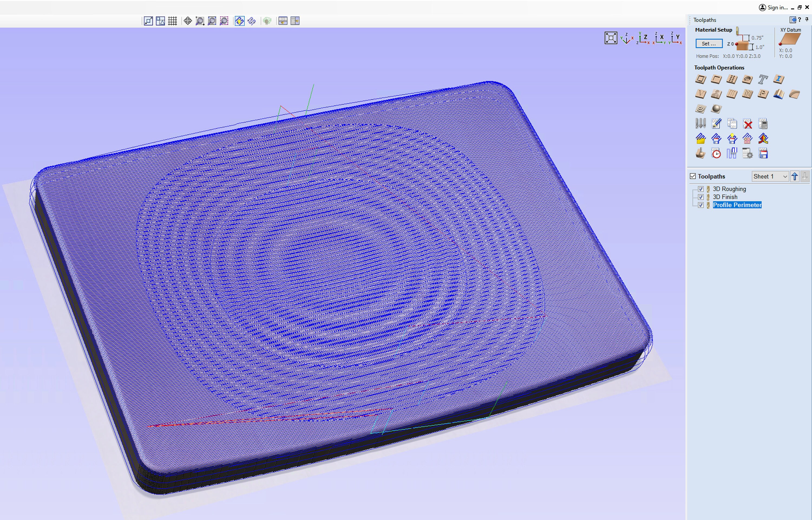Viewport: 812px width, 520px height.
Task: Select the Profile toolpath operation
Action: click(x=700, y=79)
